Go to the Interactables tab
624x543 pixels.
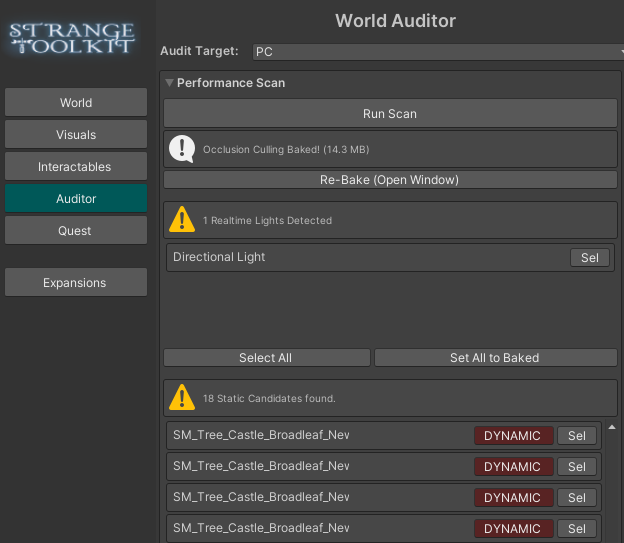[x=76, y=167]
